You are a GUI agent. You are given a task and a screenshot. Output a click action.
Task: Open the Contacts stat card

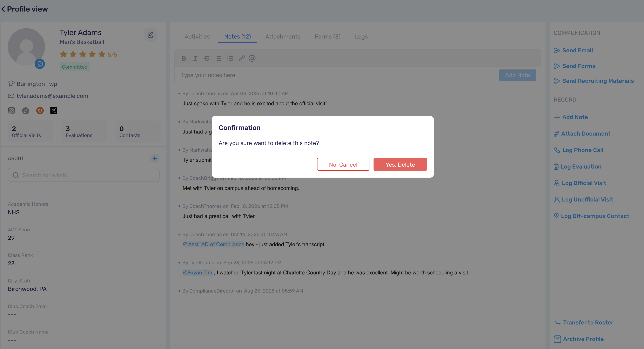pos(138,131)
